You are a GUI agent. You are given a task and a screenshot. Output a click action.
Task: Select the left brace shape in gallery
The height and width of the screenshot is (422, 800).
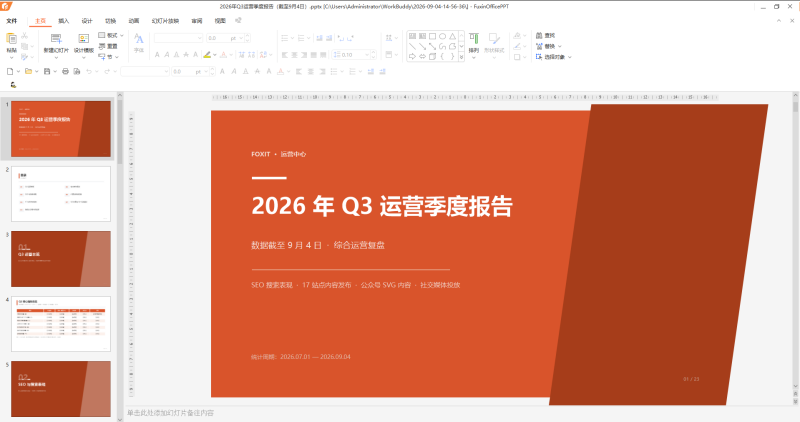pyautogui.click(x=442, y=56)
